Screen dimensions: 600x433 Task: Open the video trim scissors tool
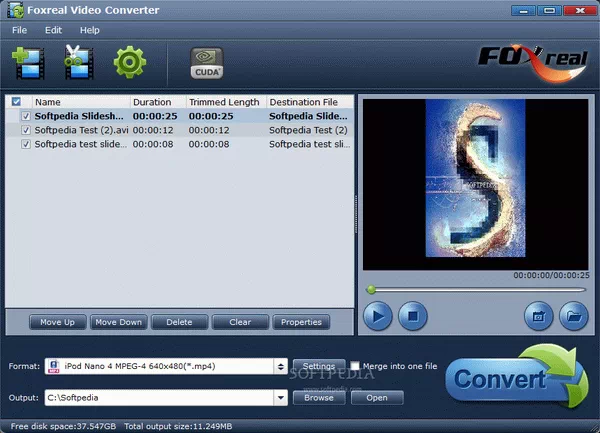click(78, 62)
